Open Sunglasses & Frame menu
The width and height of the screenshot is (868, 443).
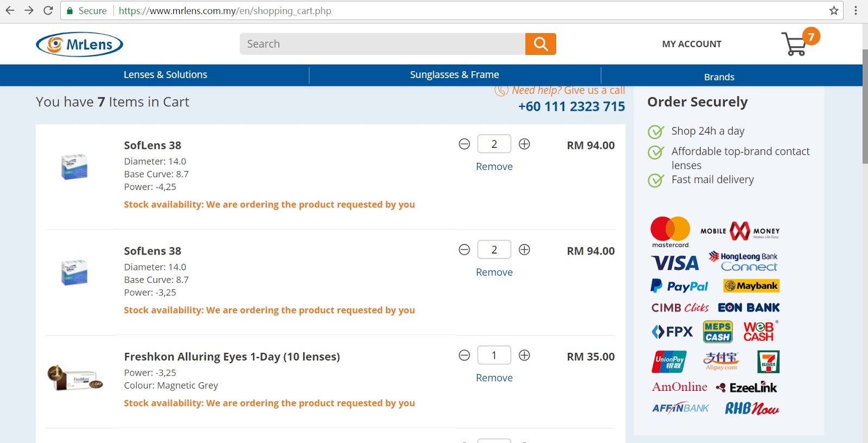pos(455,75)
